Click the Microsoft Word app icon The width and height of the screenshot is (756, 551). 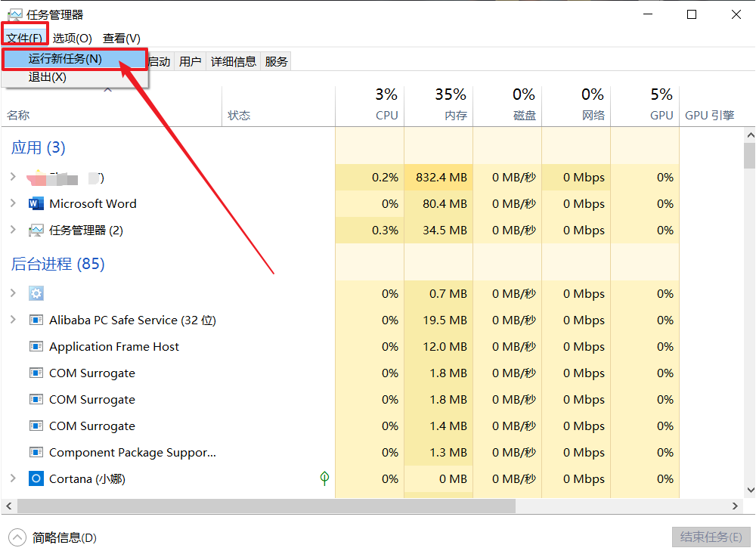click(36, 204)
